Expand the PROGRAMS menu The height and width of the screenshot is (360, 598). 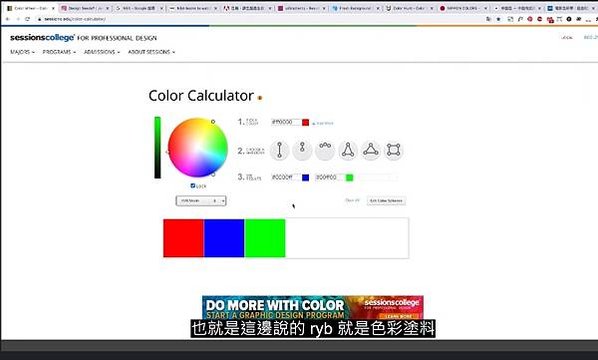click(x=59, y=52)
